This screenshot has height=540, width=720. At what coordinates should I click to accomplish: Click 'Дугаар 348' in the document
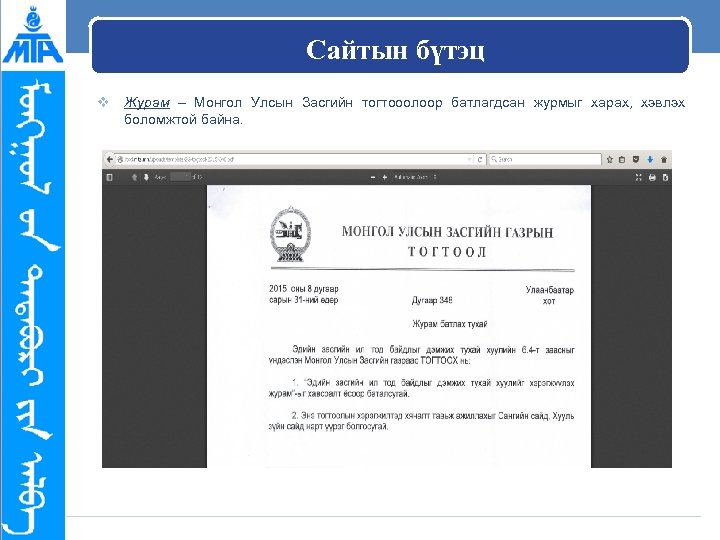pos(432,300)
